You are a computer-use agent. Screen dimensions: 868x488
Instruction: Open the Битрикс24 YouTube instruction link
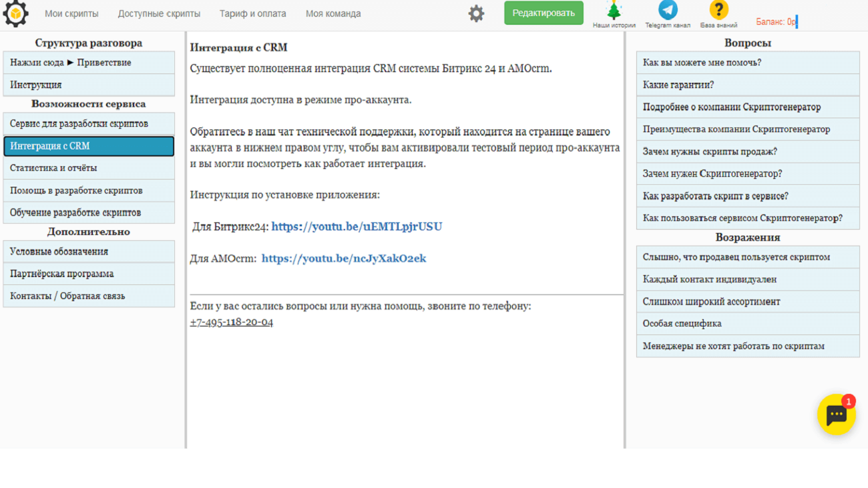357,226
